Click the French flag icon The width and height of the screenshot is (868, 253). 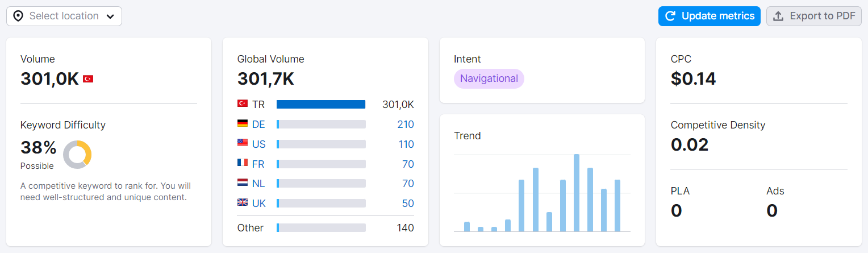243,163
